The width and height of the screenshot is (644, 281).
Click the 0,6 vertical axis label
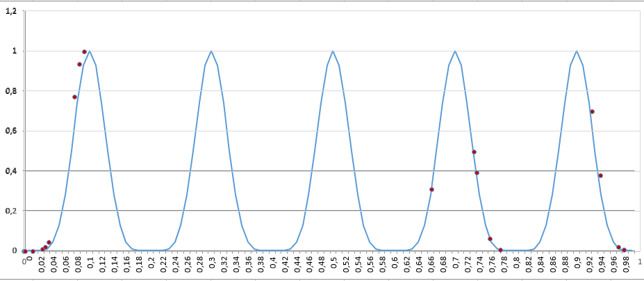[11, 131]
